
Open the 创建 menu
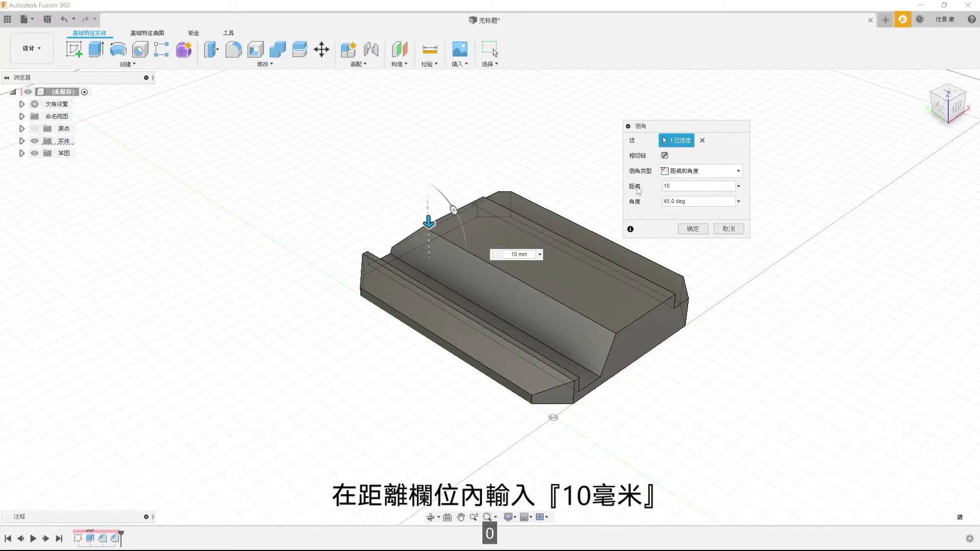(x=128, y=64)
